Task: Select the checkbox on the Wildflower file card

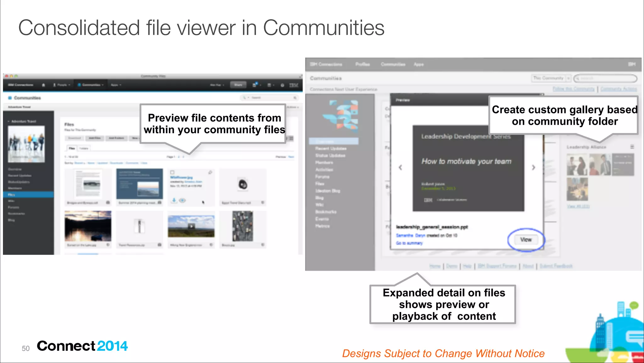Action: click(172, 172)
